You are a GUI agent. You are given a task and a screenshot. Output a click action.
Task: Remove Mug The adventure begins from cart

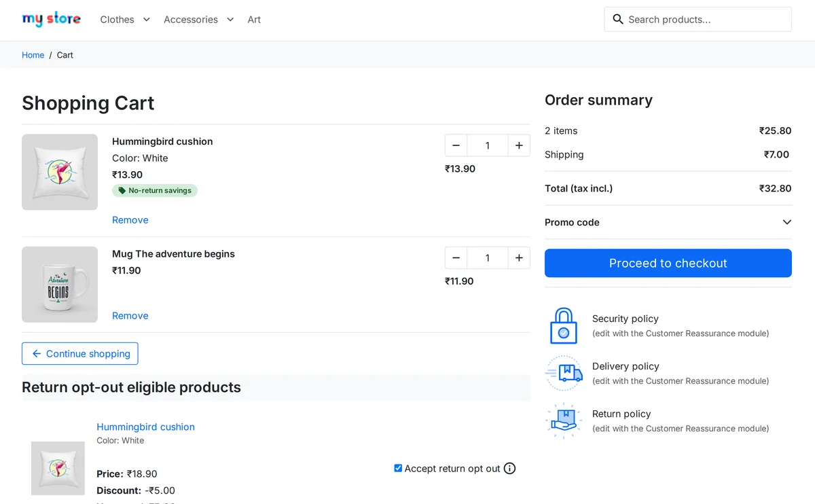point(130,316)
